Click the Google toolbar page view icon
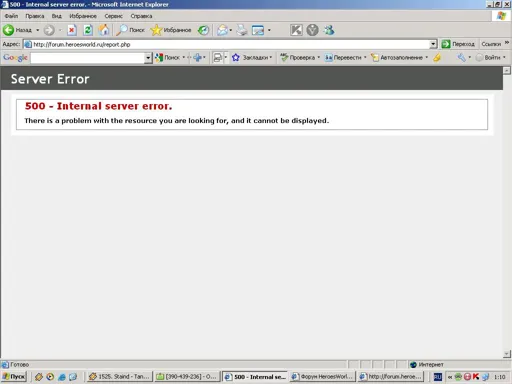Viewport: 512px width, 384px height. (x=217, y=58)
